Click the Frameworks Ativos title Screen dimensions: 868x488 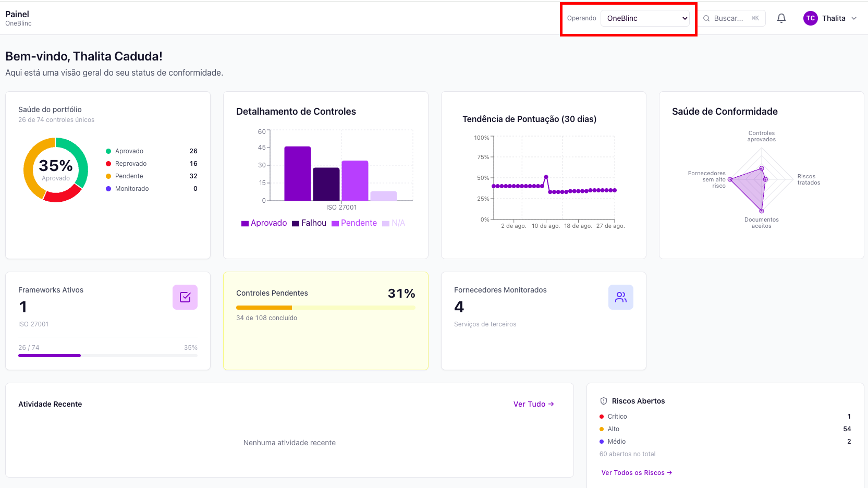(51, 290)
